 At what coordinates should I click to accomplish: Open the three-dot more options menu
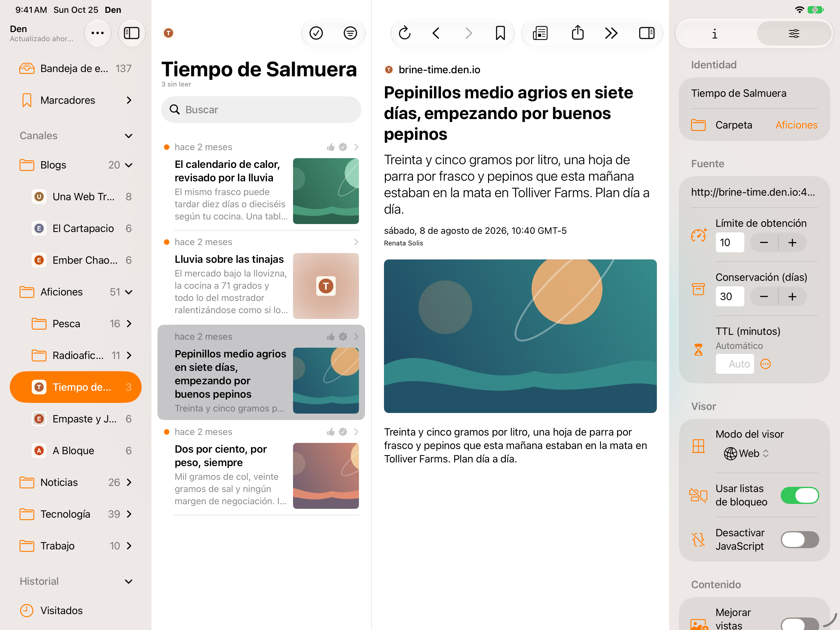pyautogui.click(x=98, y=33)
